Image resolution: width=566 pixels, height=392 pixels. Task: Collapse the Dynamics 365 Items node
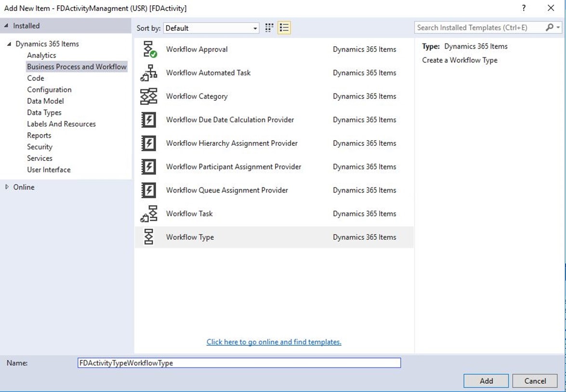coord(9,44)
